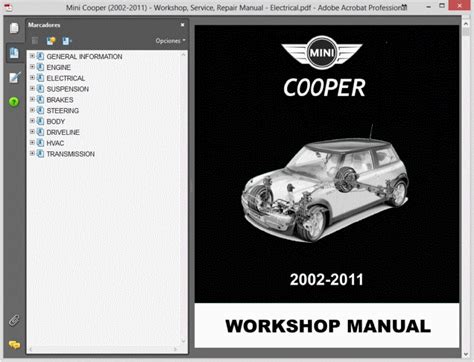Click the bookmark icon beside HVAC
474x362 pixels.
pyautogui.click(x=40, y=143)
